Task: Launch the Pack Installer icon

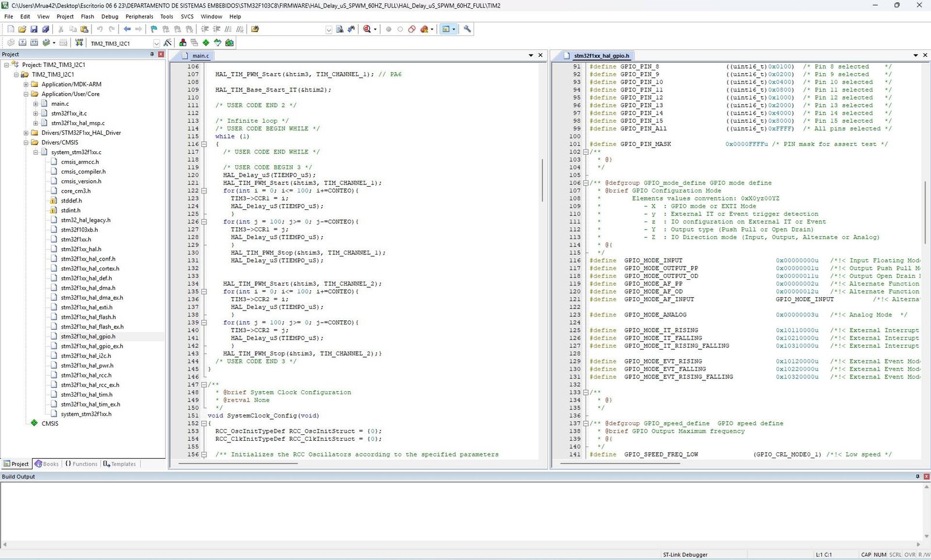Action: [229, 42]
